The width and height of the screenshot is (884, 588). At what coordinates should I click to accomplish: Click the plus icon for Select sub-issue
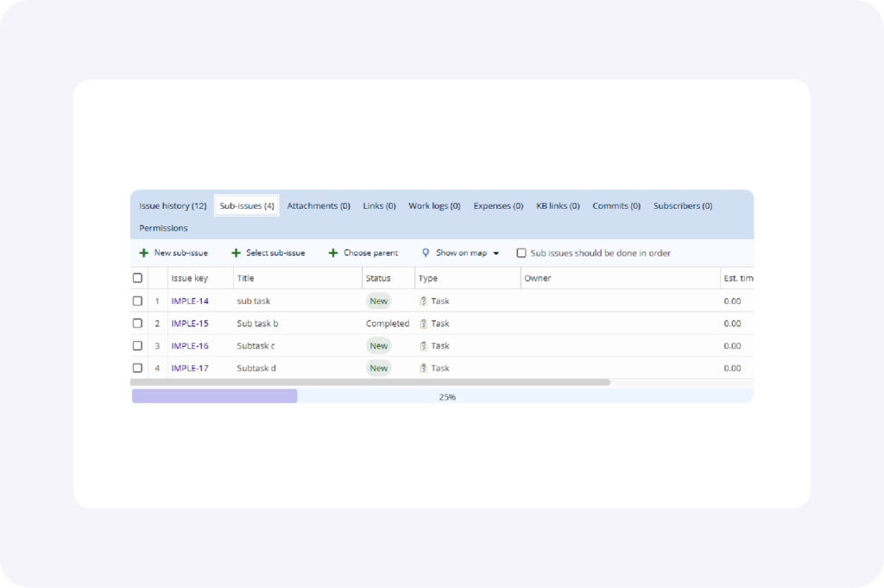(237, 253)
